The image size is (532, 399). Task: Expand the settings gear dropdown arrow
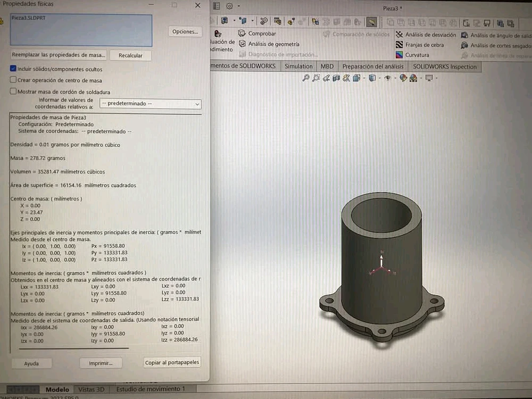pyautogui.click(x=239, y=6)
